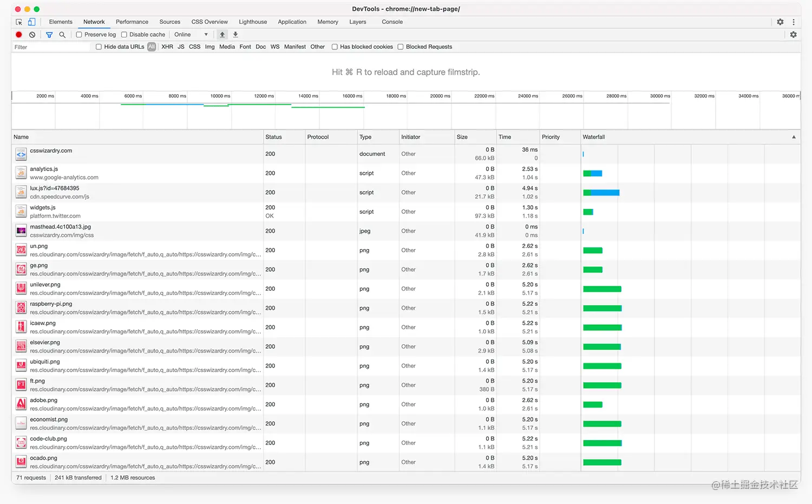This screenshot has width=812, height=504.
Task: Enable the Preserve log checkbox
Action: [x=79, y=35]
